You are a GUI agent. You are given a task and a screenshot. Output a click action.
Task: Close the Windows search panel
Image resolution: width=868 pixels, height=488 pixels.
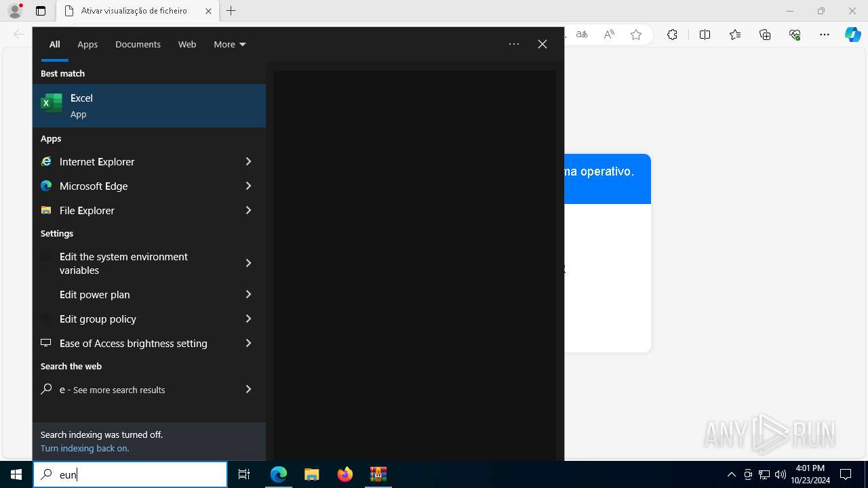click(x=542, y=44)
